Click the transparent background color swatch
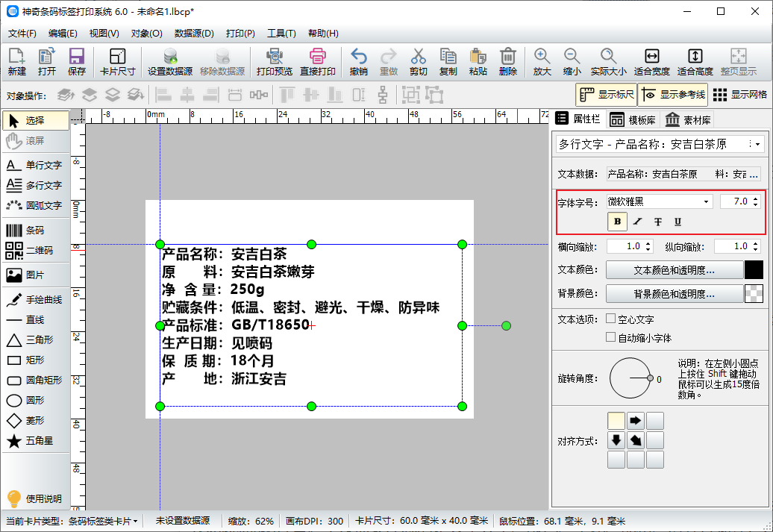Viewport: 773px width, 532px height. coord(754,294)
